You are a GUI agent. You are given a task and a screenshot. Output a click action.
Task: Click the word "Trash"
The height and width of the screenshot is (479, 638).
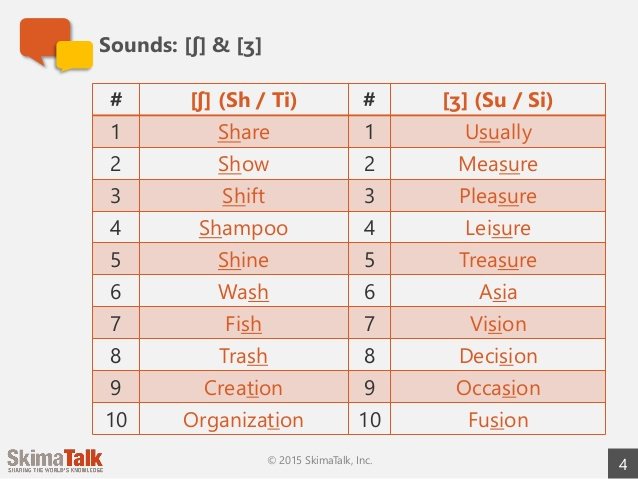click(x=243, y=356)
